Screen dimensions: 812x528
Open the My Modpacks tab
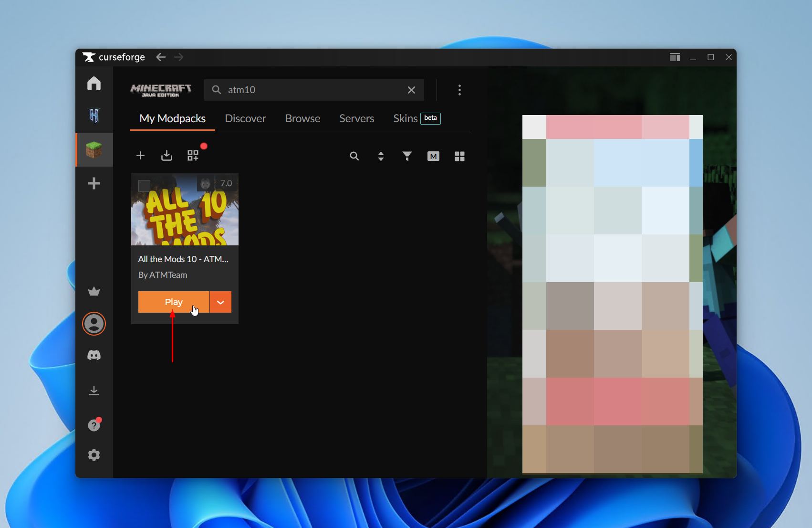pyautogui.click(x=172, y=118)
